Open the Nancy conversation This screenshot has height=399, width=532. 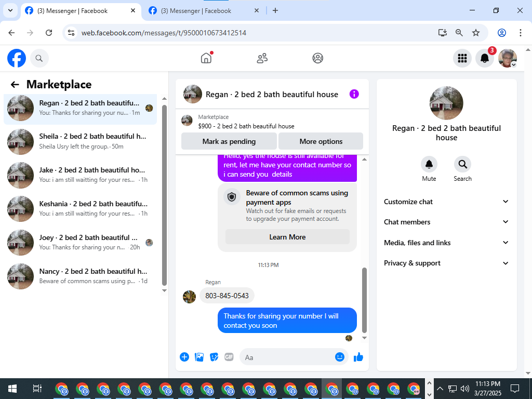(x=81, y=276)
